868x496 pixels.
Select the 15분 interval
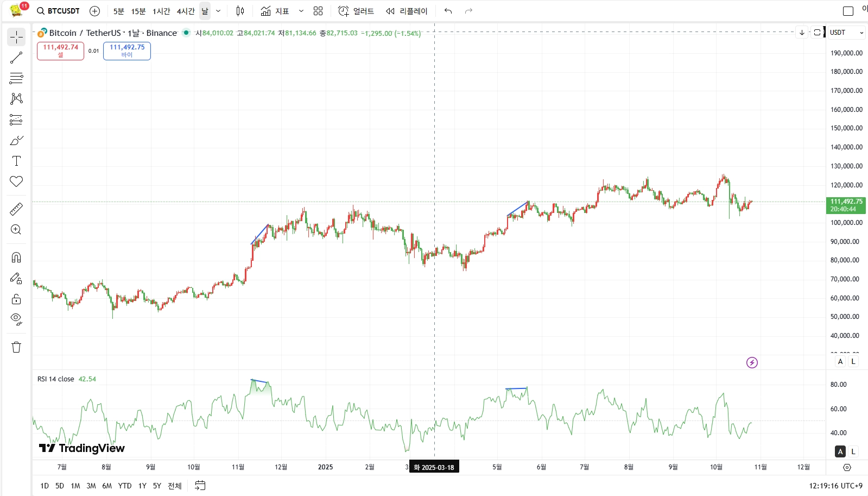pos(138,11)
